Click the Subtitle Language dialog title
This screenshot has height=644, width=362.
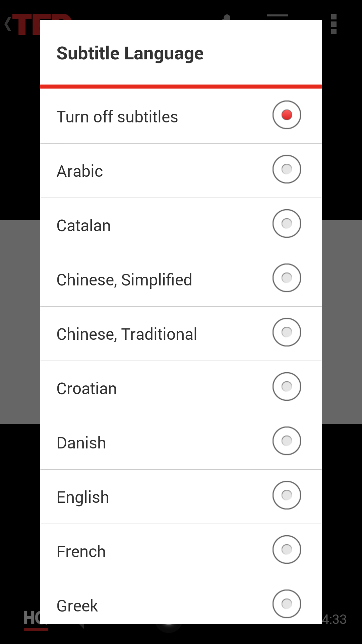[130, 53]
